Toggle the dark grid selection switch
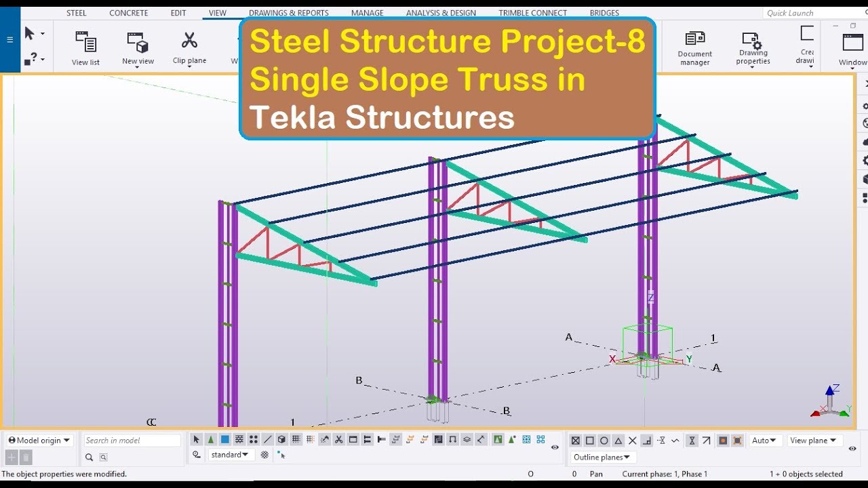The height and width of the screenshot is (488, 868). (296, 440)
